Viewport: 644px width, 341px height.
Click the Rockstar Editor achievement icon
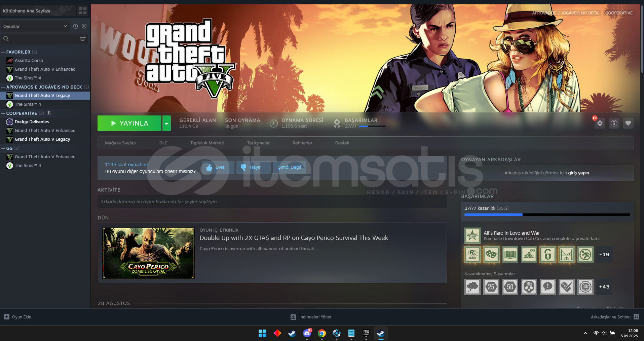(x=472, y=254)
